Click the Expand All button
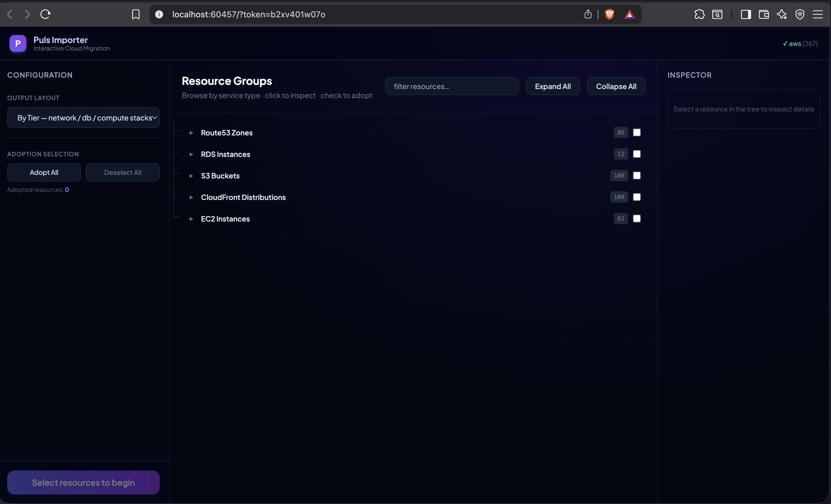Image resolution: width=831 pixels, height=504 pixels. click(553, 86)
